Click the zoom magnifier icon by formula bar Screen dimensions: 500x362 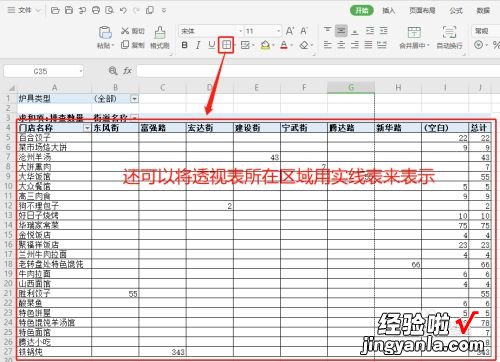tap(113, 71)
